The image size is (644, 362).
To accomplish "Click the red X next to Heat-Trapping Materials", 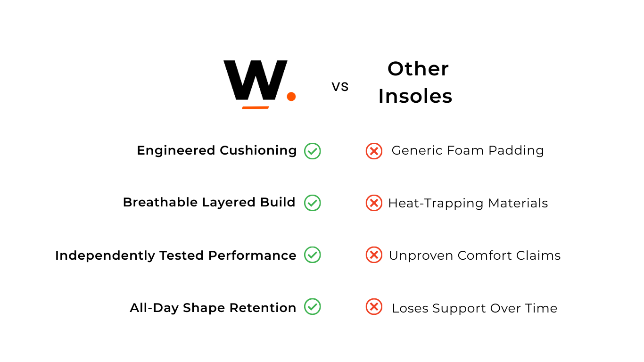I will click(x=374, y=203).
